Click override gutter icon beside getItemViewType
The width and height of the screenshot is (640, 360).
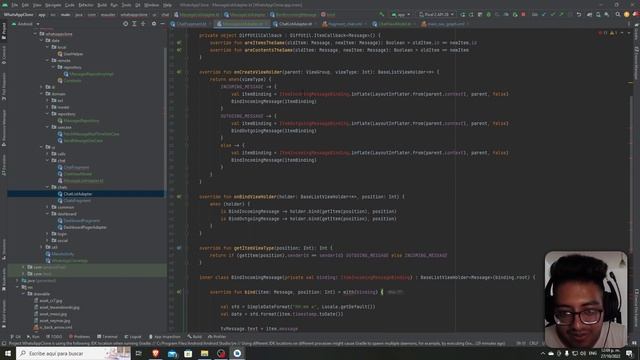click(179, 248)
